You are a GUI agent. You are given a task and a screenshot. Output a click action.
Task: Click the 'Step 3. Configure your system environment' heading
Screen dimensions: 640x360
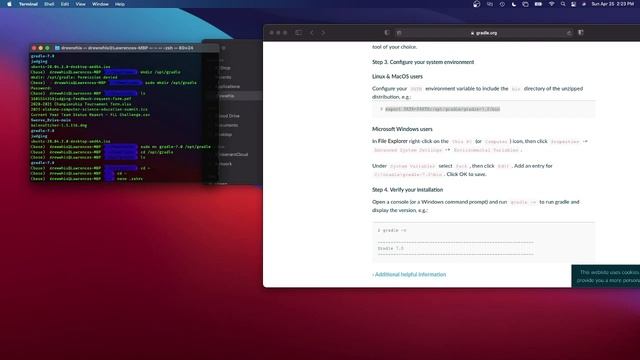423,62
